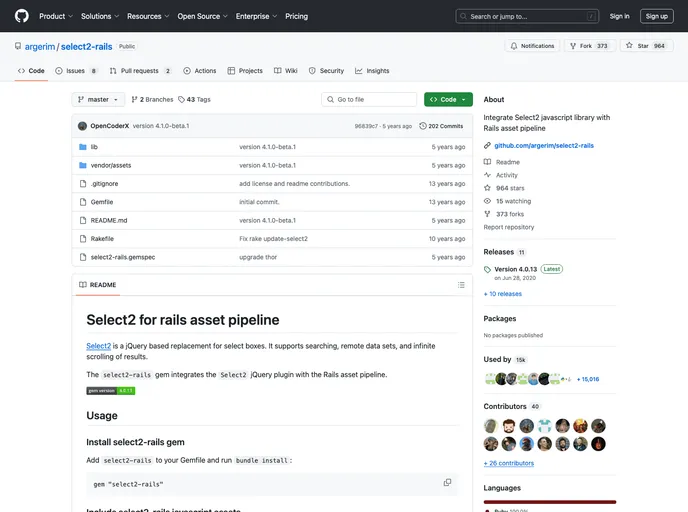Click the notifications bell icon
The height and width of the screenshot is (512, 688).
tap(514, 46)
